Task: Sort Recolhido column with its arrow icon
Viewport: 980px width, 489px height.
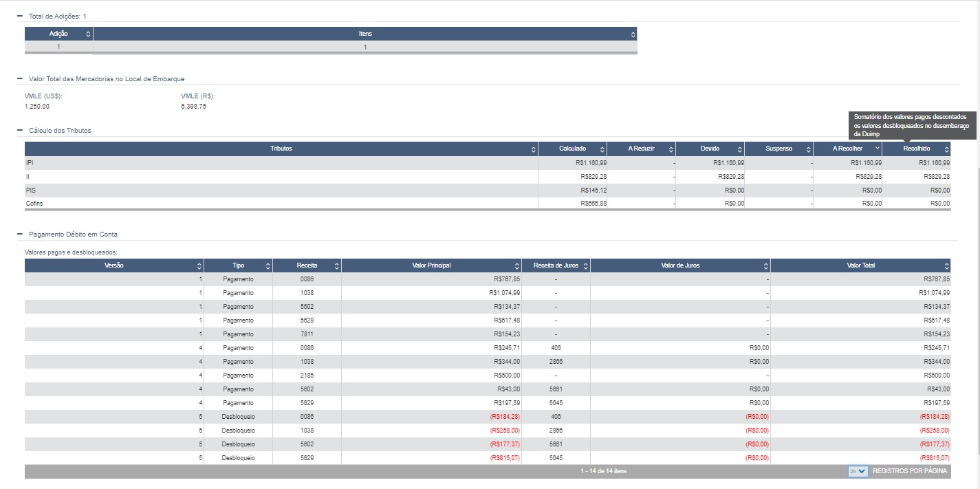Action: 946,149
